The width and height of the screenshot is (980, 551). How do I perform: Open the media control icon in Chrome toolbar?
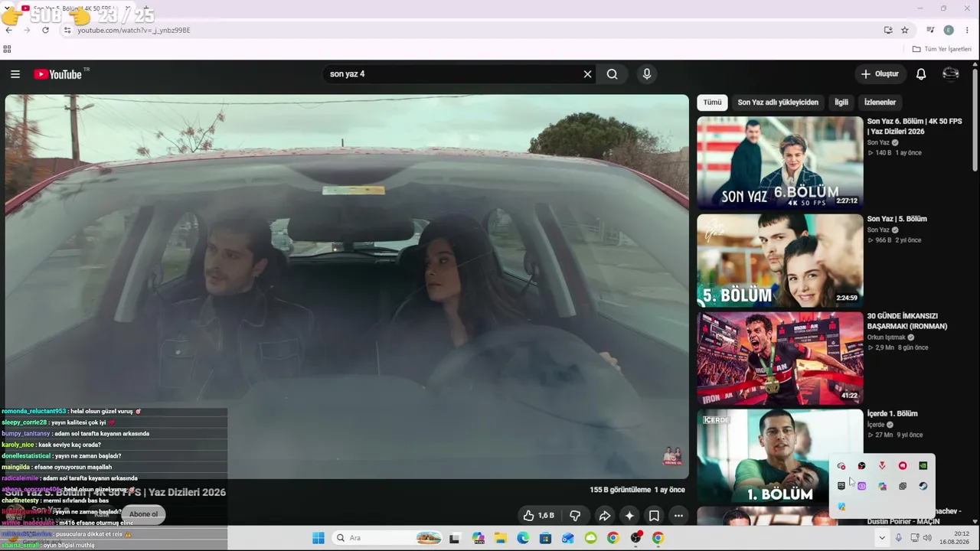pos(930,30)
